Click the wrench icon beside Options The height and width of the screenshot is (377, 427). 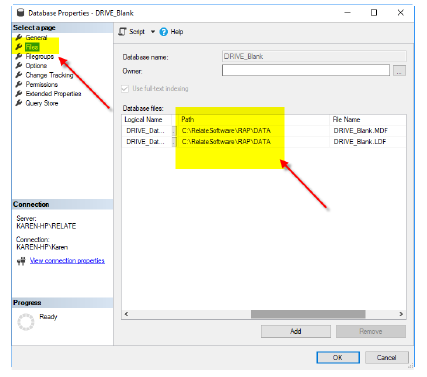[19, 65]
